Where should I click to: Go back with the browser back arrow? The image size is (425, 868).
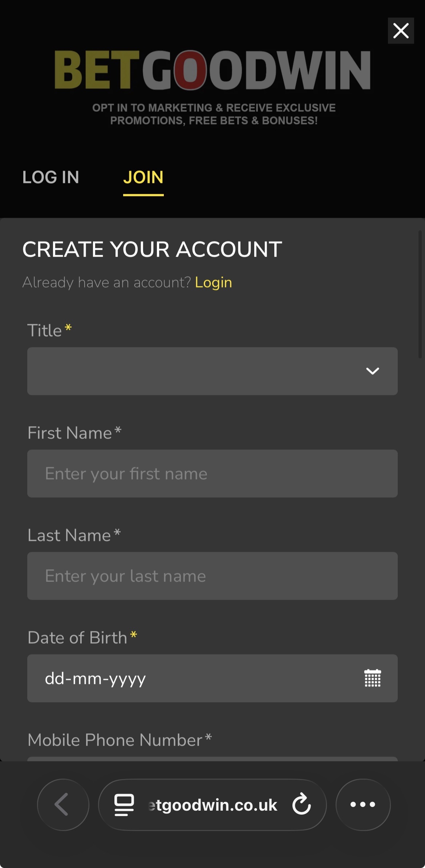(63, 804)
